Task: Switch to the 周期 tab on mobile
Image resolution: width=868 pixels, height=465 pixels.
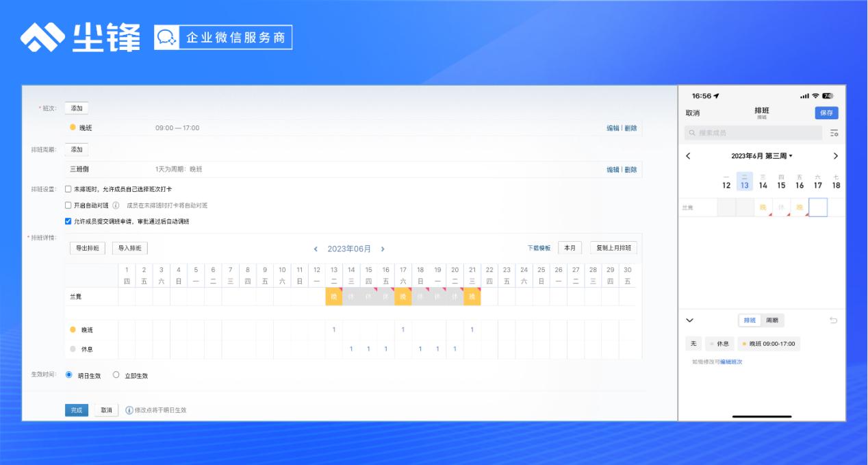Action: pyautogui.click(x=771, y=321)
